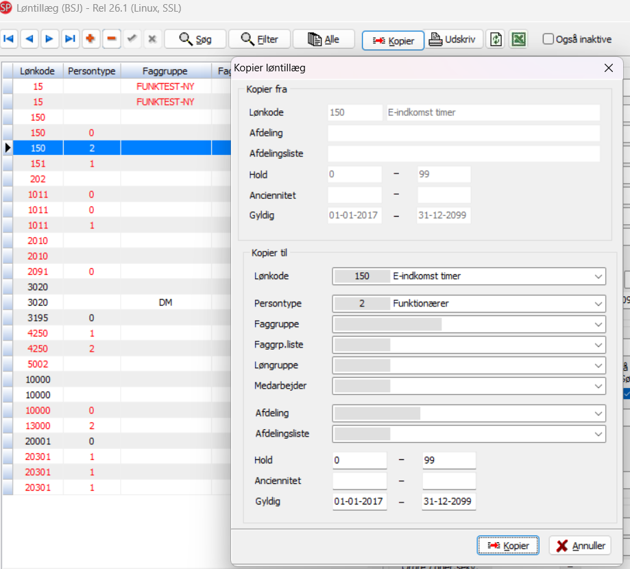Select the row with Lønkode 3195
Viewport: 630px width, 569px height.
pyautogui.click(x=117, y=318)
